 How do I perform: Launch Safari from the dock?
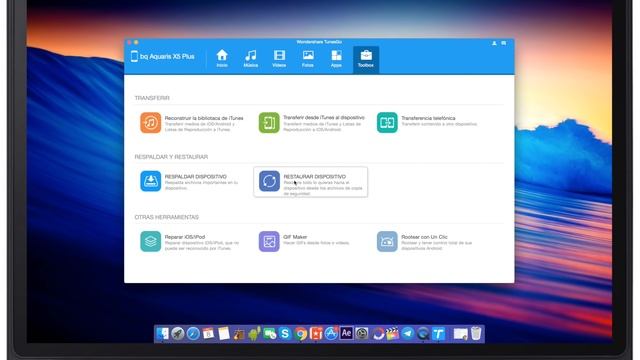click(193, 334)
